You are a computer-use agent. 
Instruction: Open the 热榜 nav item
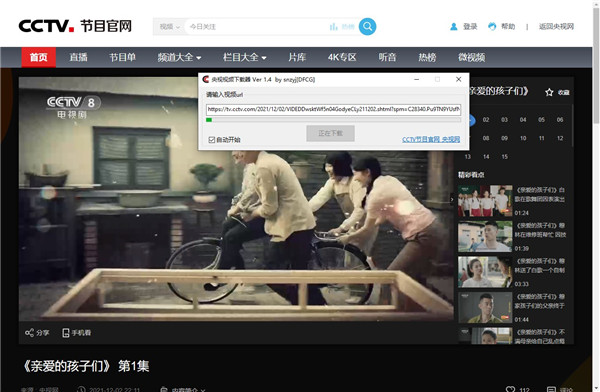[x=427, y=57]
